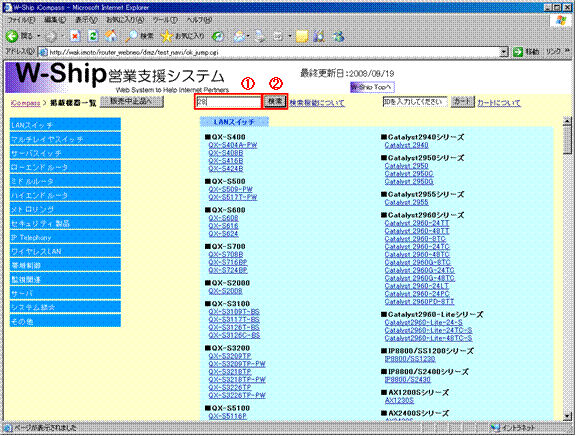576x436 pixels.
Task: Open the Catalyst 2960-24TT link
Action: pyautogui.click(x=417, y=223)
